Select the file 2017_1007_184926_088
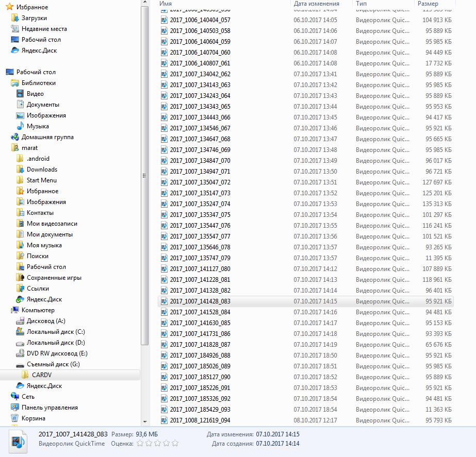Viewport: 476px width, 457px height. click(200, 356)
